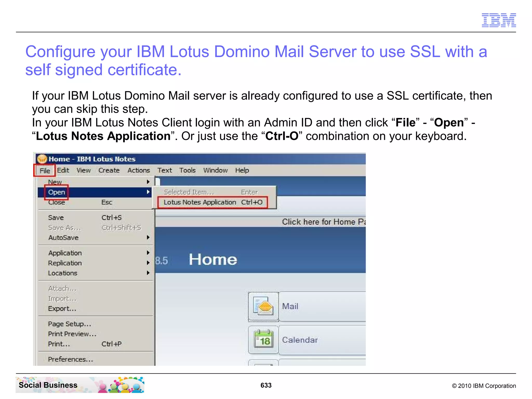
Task: Open the File menu
Action: click(x=45, y=171)
